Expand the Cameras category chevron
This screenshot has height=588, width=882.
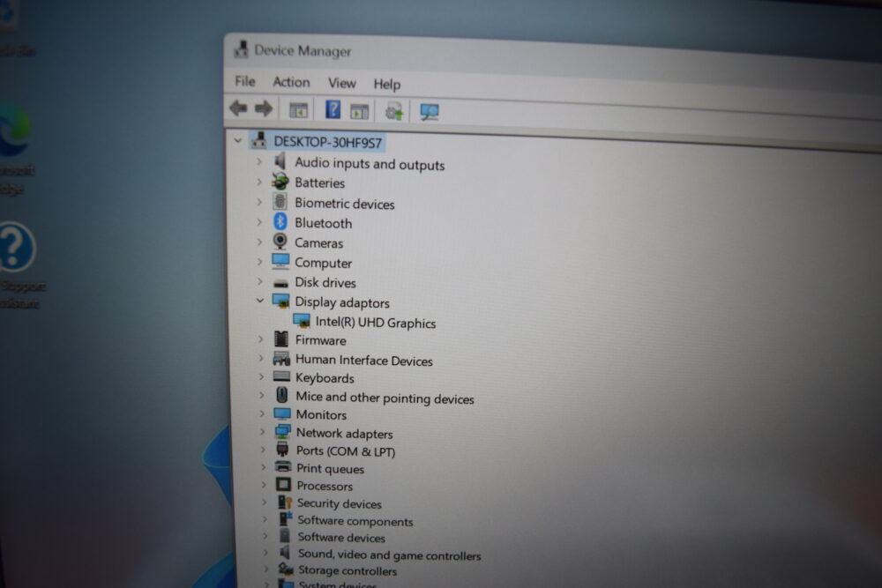click(259, 242)
